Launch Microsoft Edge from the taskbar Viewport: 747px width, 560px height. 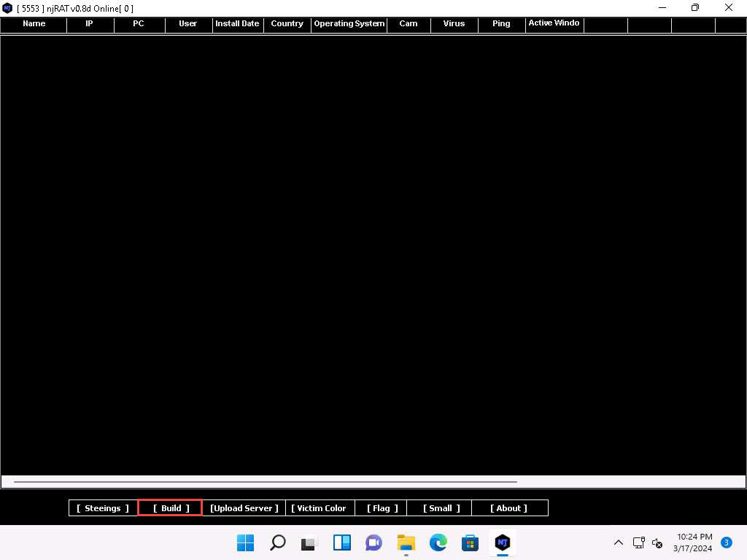click(x=438, y=542)
